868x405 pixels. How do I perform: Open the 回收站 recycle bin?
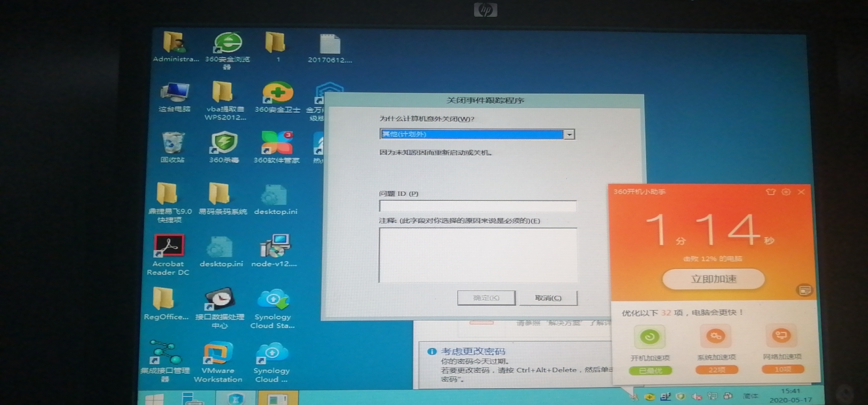coord(173,147)
